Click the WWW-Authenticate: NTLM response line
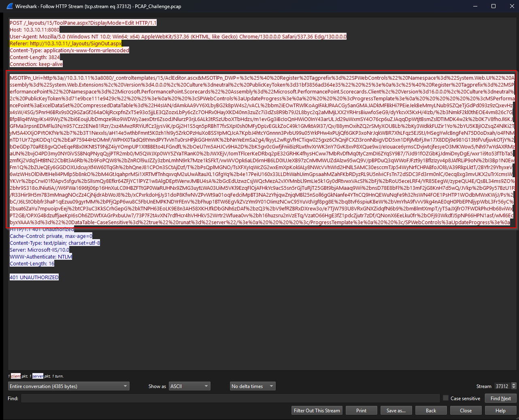The image size is (519, 420). point(41,257)
